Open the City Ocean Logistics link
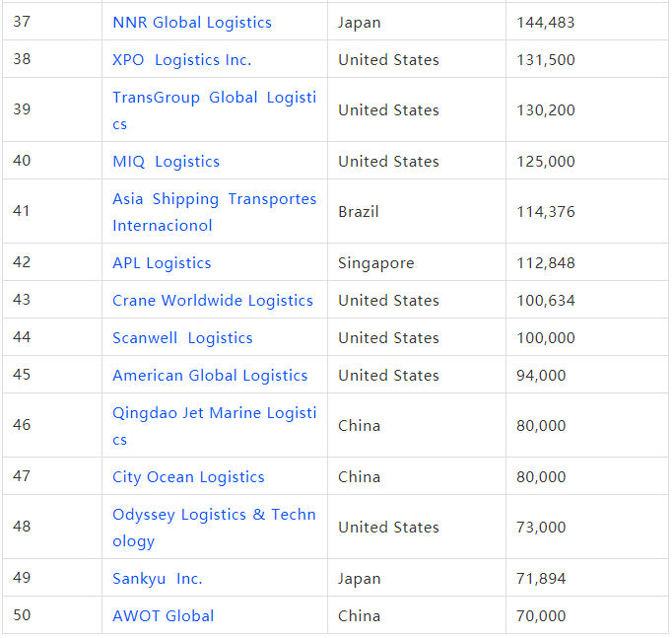Image resolution: width=672 pixels, height=638 pixels. (x=188, y=477)
